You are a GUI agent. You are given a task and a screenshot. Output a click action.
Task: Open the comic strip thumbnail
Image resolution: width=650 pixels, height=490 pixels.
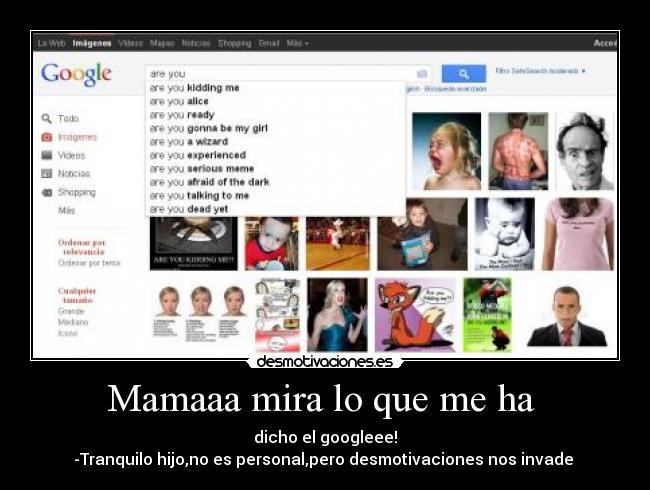tap(277, 315)
